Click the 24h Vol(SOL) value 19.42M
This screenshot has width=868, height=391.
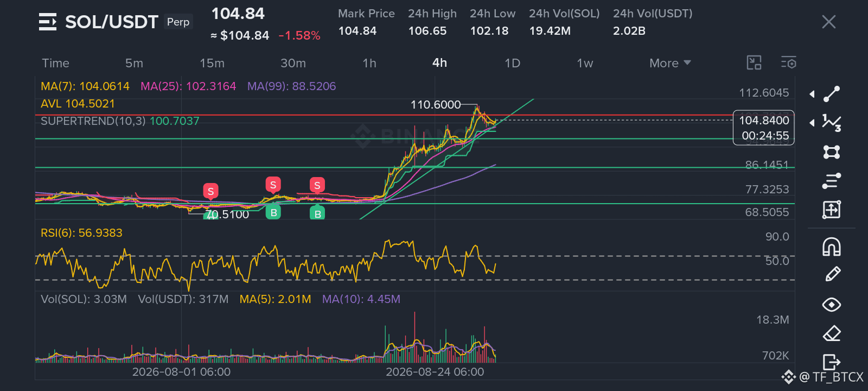(x=550, y=31)
